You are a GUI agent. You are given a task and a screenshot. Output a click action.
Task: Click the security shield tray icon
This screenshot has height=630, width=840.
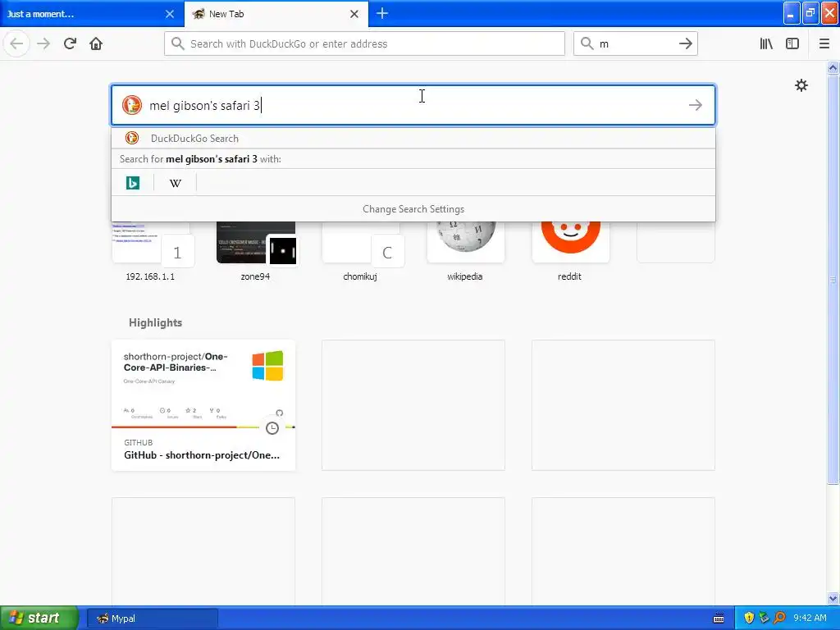(749, 618)
